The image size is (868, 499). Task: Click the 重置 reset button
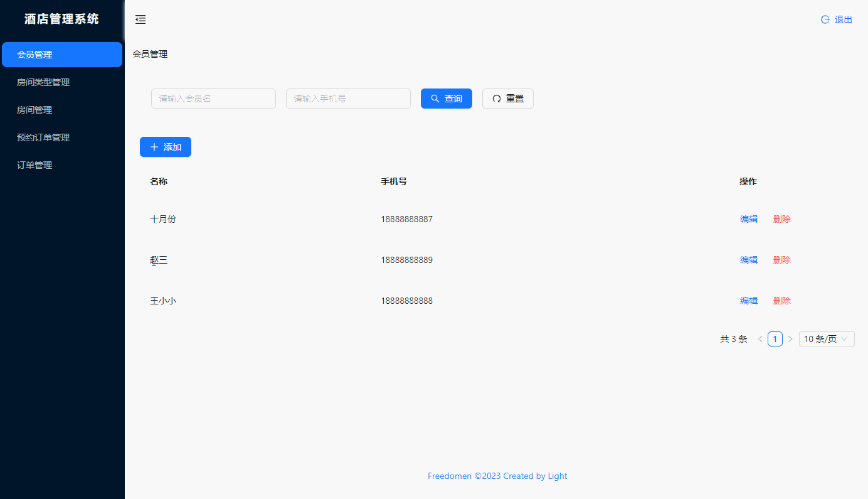click(x=508, y=99)
